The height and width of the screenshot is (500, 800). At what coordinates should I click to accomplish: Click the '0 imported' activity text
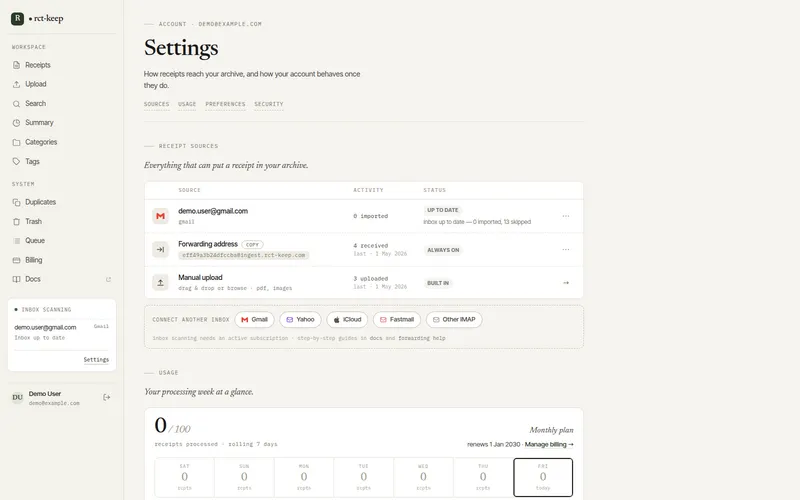[x=370, y=216]
